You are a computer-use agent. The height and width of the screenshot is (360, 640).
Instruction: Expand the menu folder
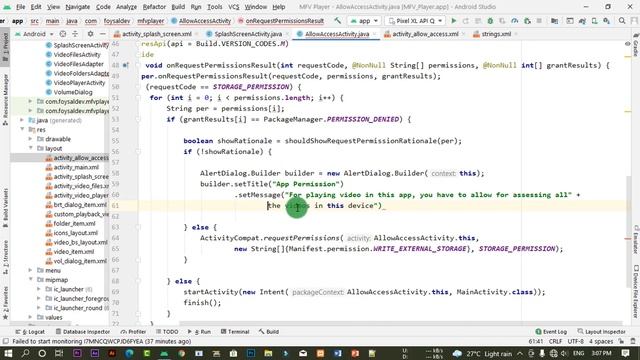pyautogui.click(x=30, y=271)
